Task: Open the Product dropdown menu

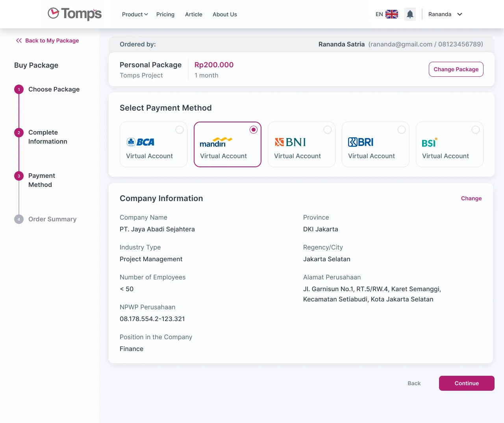Action: point(135,14)
